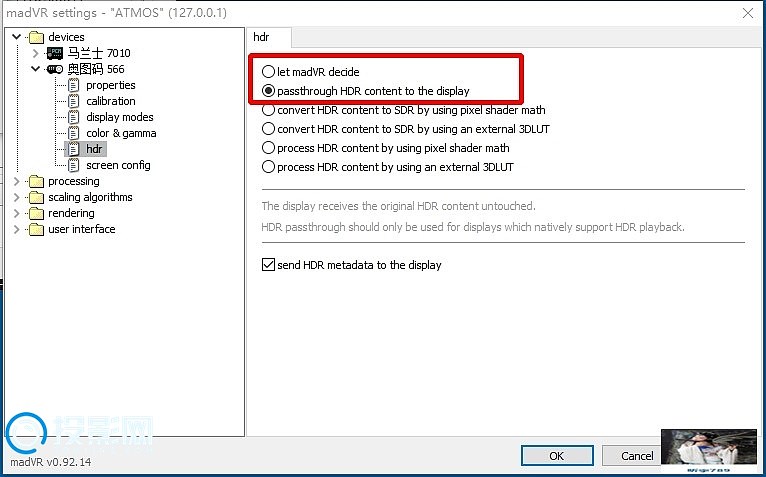766x477 pixels.
Task: Expand the processing folder
Action: [x=17, y=181]
